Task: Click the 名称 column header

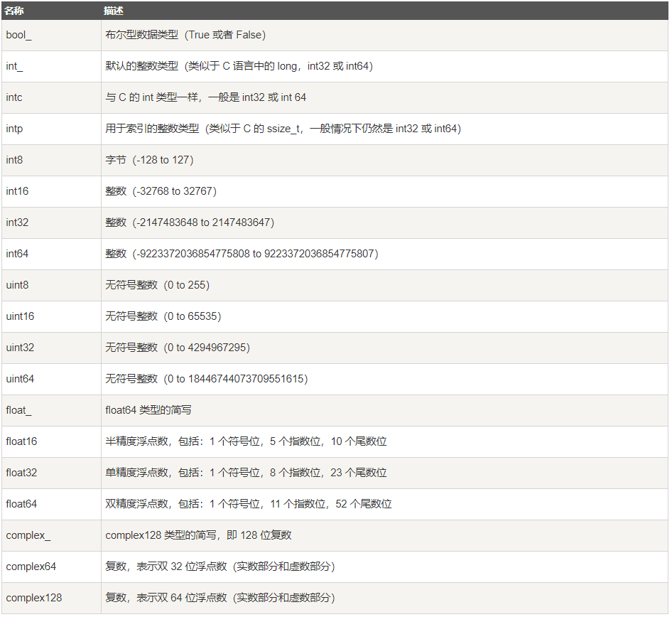Action: click(51, 11)
